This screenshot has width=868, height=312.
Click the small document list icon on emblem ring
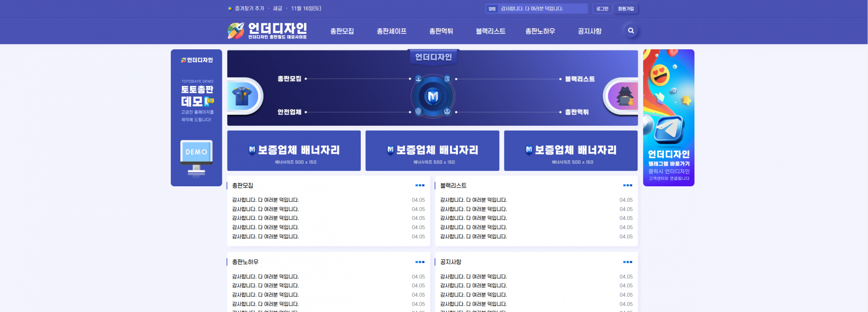pyautogui.click(x=447, y=79)
